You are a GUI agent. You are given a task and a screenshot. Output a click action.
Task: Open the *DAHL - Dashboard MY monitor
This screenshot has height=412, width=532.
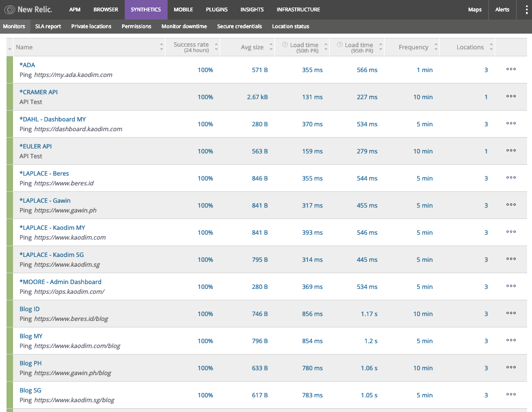pyautogui.click(x=53, y=119)
